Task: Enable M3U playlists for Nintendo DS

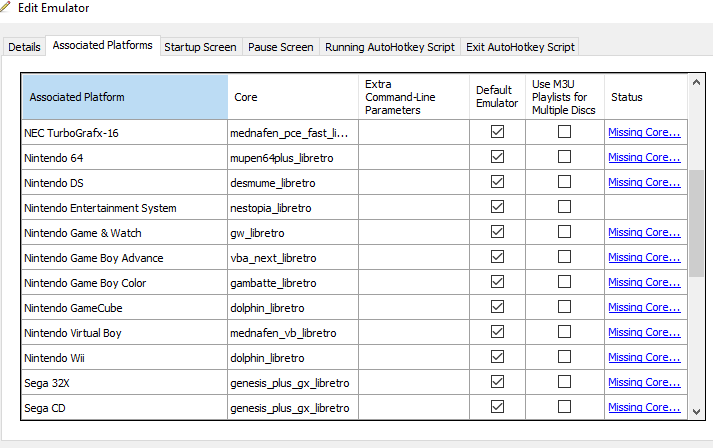Action: (564, 182)
